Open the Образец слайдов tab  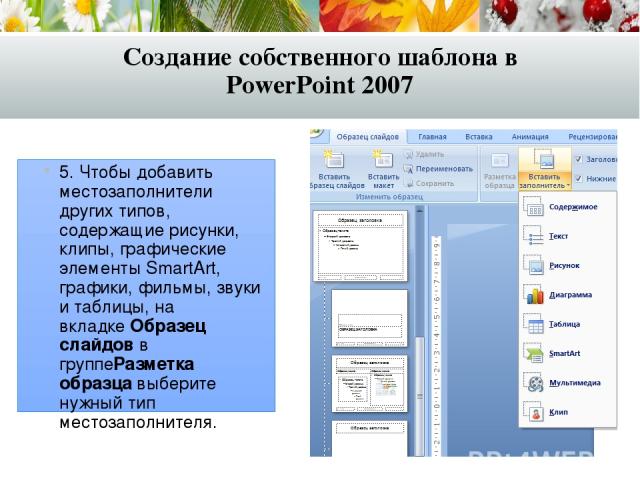click(367, 137)
